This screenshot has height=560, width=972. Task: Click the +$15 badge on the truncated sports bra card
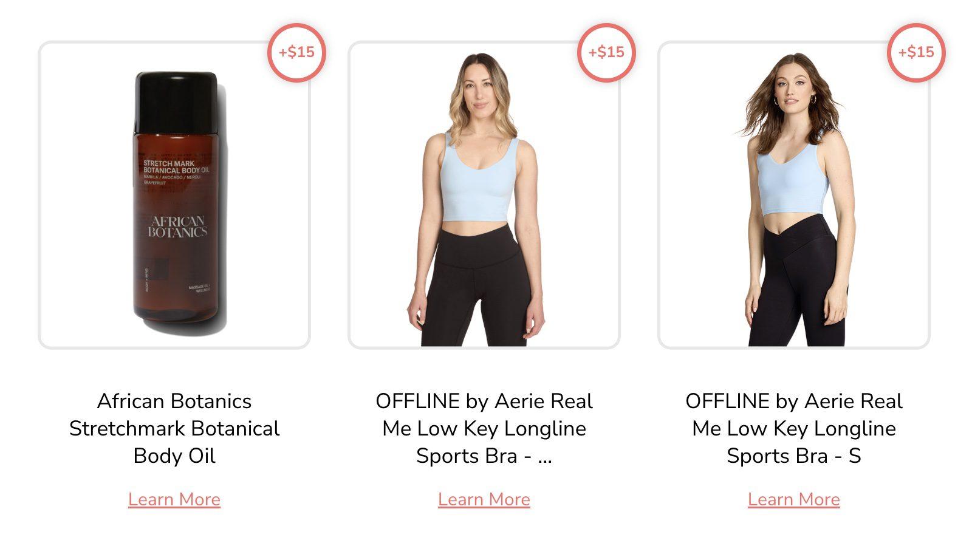coord(606,52)
